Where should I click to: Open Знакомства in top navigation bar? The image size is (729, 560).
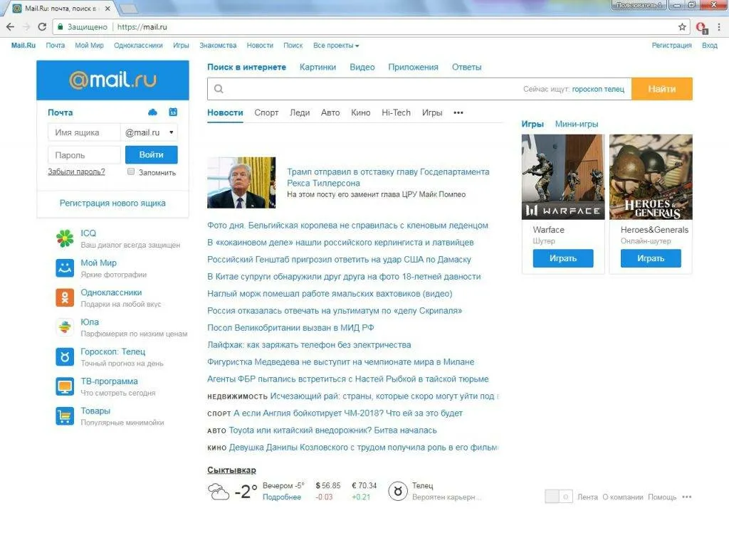(x=218, y=46)
